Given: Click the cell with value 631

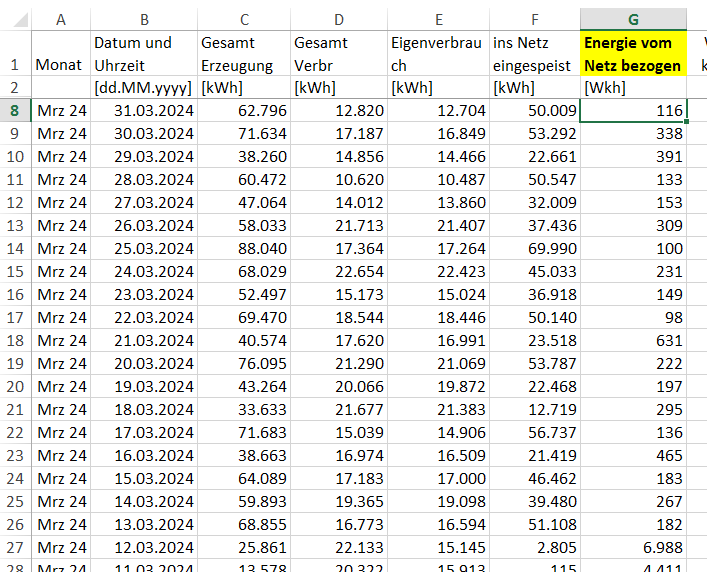Looking at the screenshot, I should click(x=633, y=340).
